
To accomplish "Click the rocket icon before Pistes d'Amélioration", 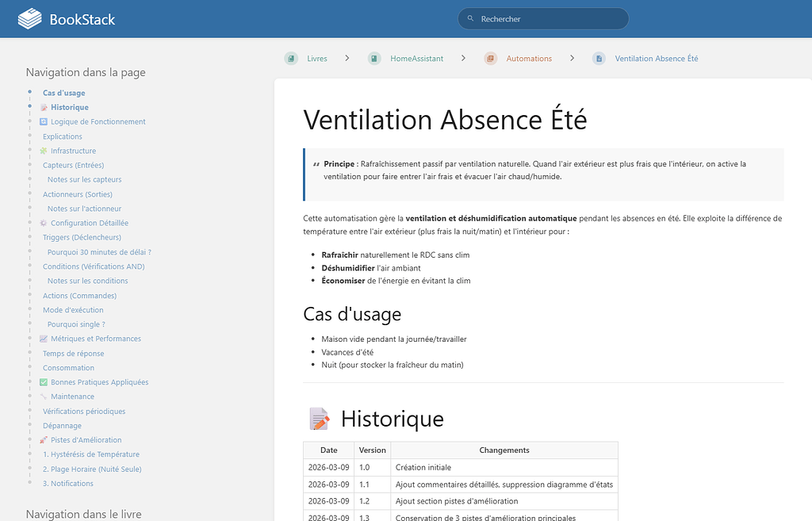I will click(x=44, y=439).
